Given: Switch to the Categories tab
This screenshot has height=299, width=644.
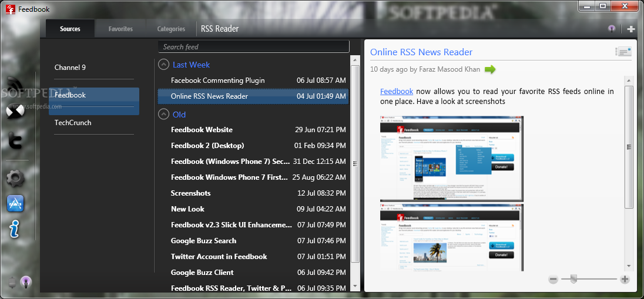Looking at the screenshot, I should point(171,29).
